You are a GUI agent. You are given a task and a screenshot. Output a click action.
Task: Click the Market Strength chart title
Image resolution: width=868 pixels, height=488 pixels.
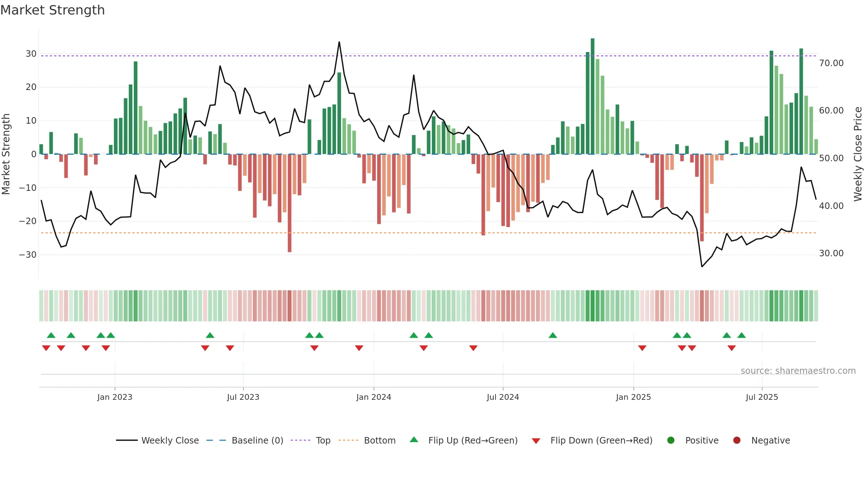point(52,10)
